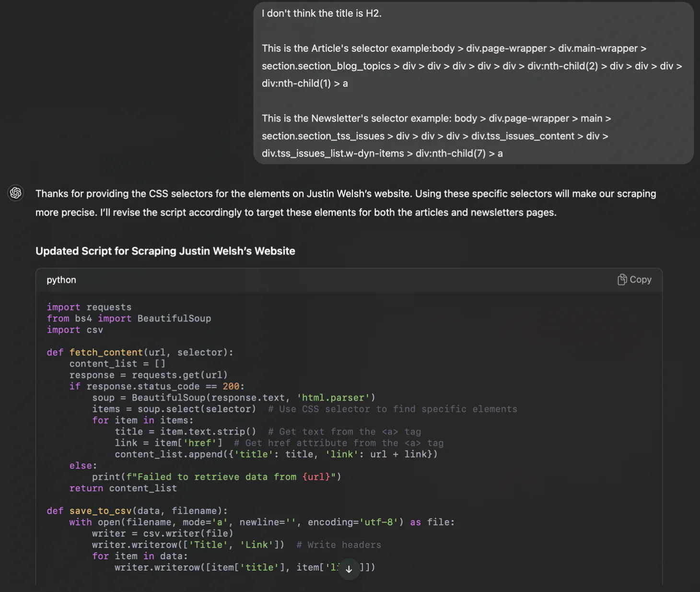
Task: Click the 'title = item.text.strip()' code
Action: 186,432
